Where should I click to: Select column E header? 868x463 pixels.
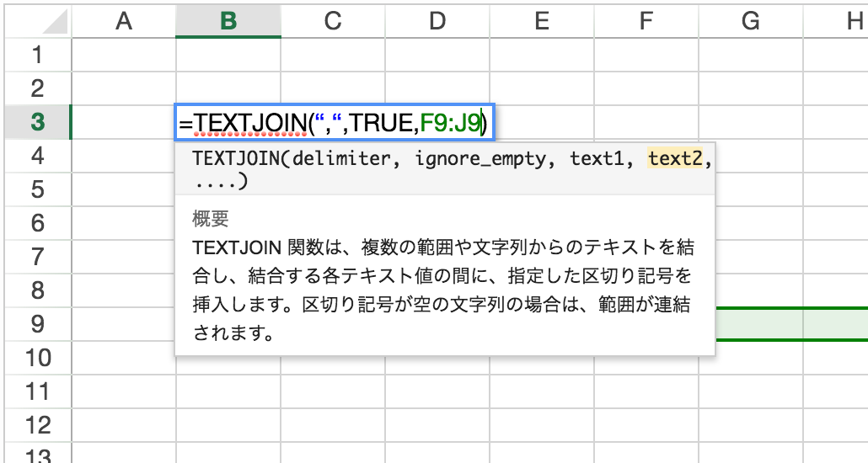[x=542, y=21]
